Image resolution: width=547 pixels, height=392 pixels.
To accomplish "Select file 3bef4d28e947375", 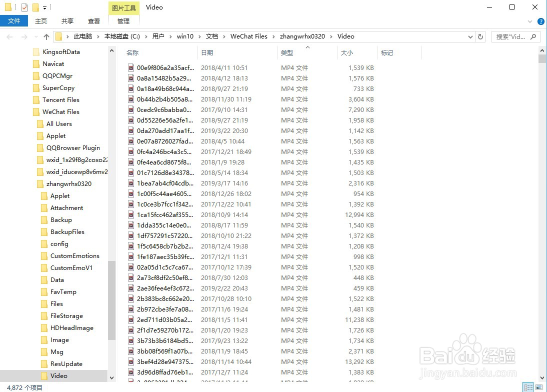I will (165, 362).
